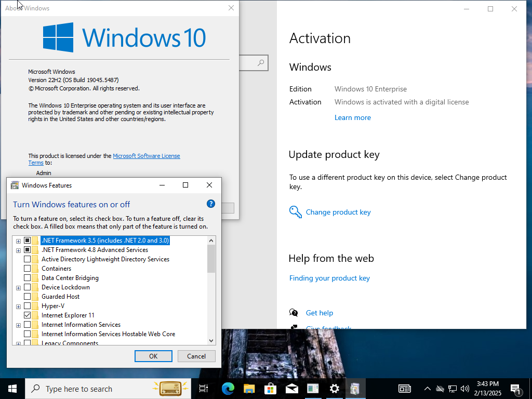
Task: Click the search magnifier icon in Settings
Action: pyautogui.click(x=261, y=63)
